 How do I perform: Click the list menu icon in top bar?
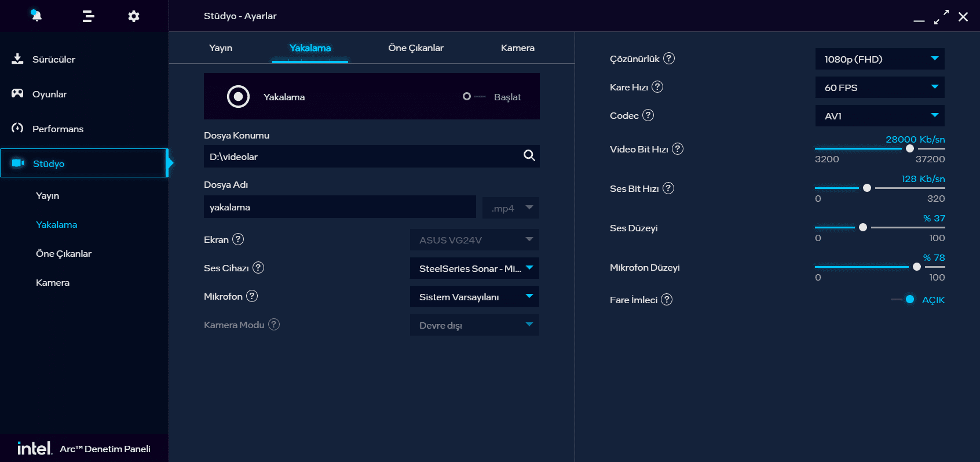88,16
